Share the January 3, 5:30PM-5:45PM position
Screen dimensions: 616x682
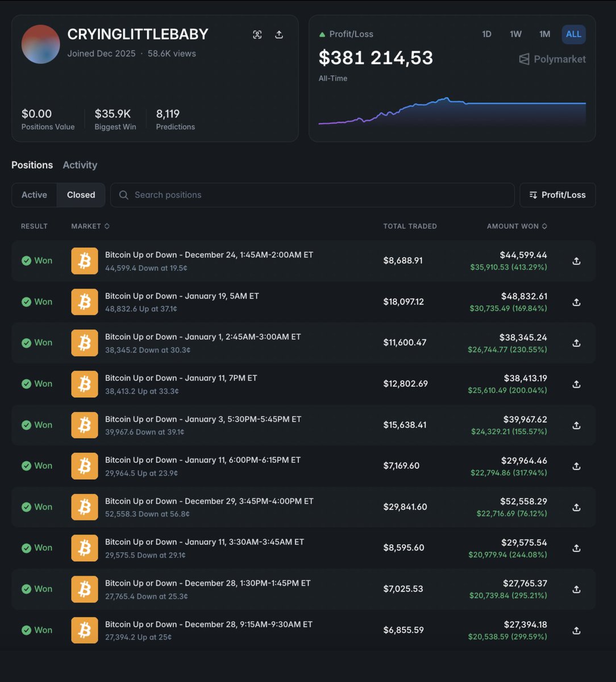coord(576,425)
